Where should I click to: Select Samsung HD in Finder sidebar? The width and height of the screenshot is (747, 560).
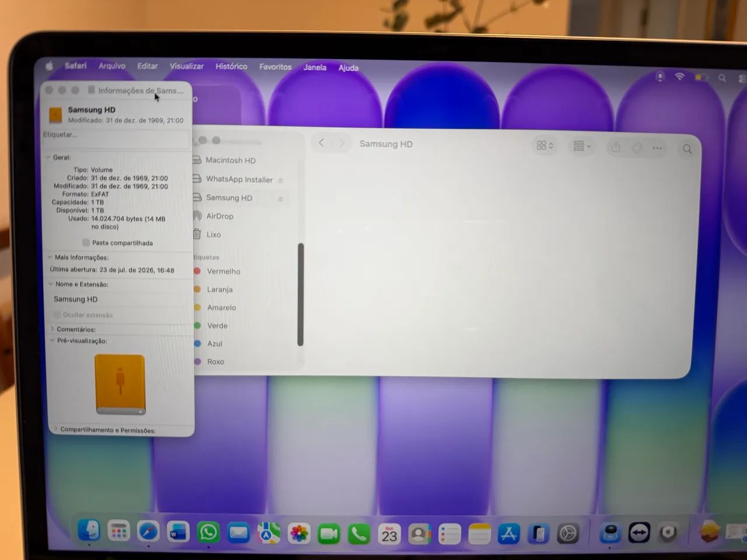[229, 198]
